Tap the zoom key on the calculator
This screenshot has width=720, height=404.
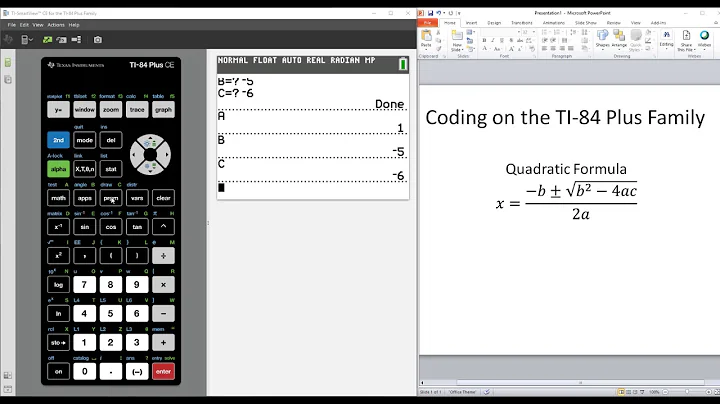(x=111, y=110)
